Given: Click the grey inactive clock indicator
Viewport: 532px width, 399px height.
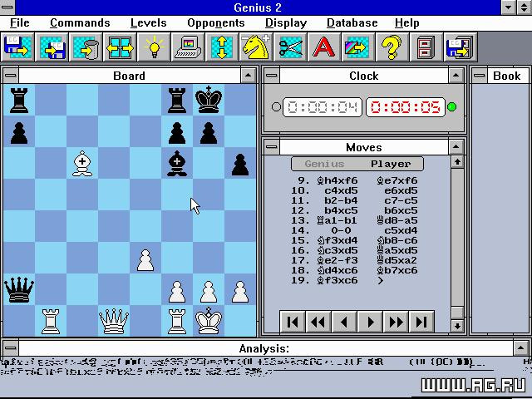Looking at the screenshot, I should [x=276, y=107].
